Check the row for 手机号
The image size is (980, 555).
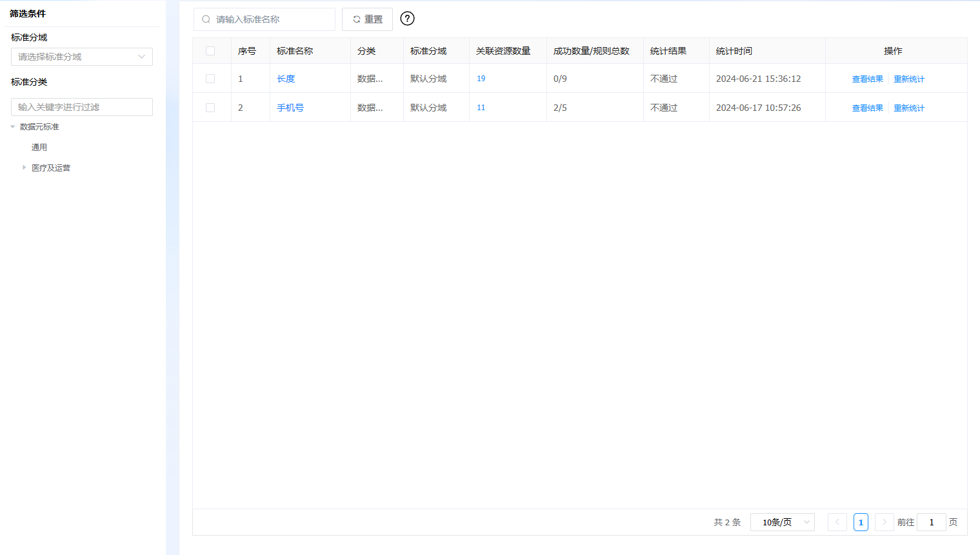[210, 108]
